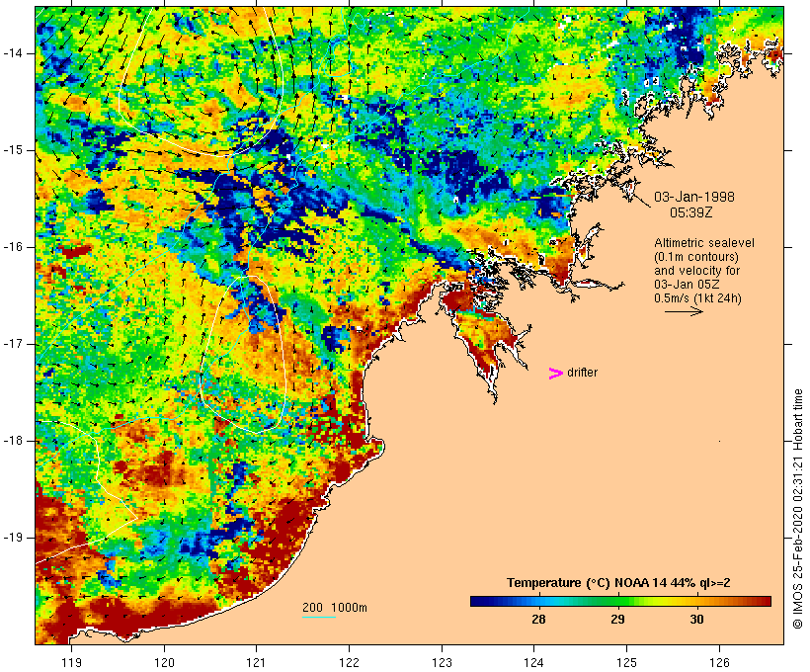Click longitude axis label 124
The width and height of the screenshot is (810, 672).
(533, 662)
